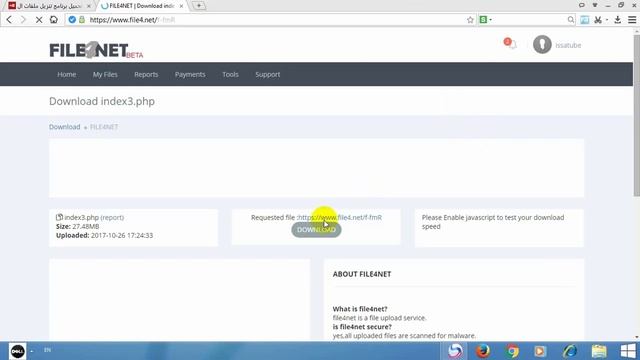Click the green padlock security icon
This screenshot has height=360, width=640.
82,20
